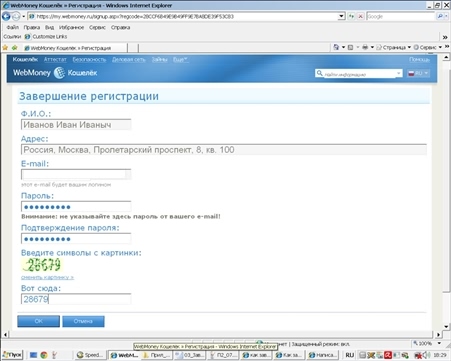Click the Favorites star icon
Image resolution: width=451 pixels, height=361 pixels.
(x=5, y=48)
